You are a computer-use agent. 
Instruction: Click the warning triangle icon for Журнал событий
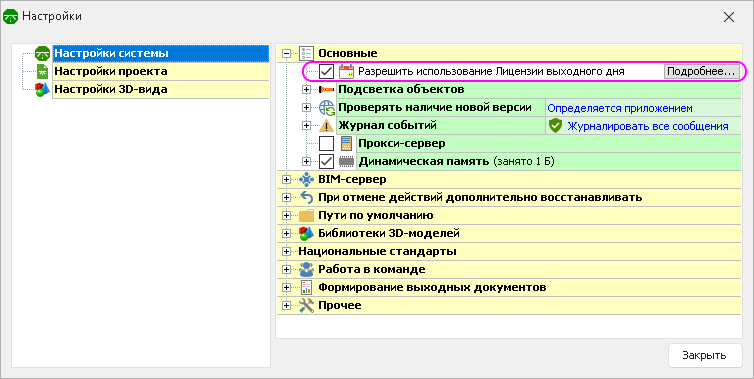(x=327, y=126)
